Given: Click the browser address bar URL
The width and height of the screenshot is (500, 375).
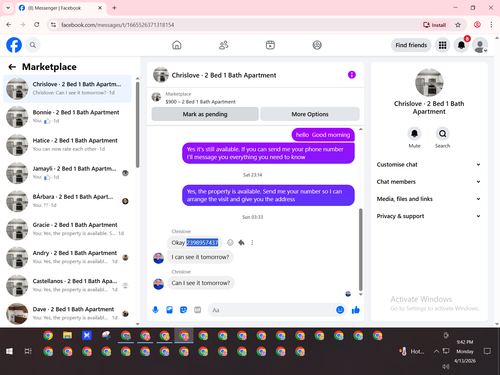Looking at the screenshot, I should click(117, 25).
